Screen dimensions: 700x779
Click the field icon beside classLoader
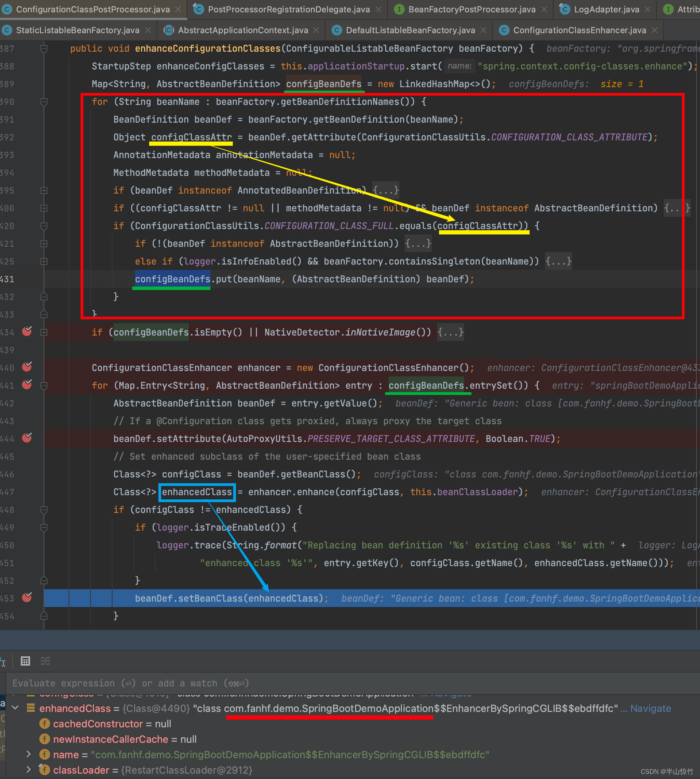[45, 770]
